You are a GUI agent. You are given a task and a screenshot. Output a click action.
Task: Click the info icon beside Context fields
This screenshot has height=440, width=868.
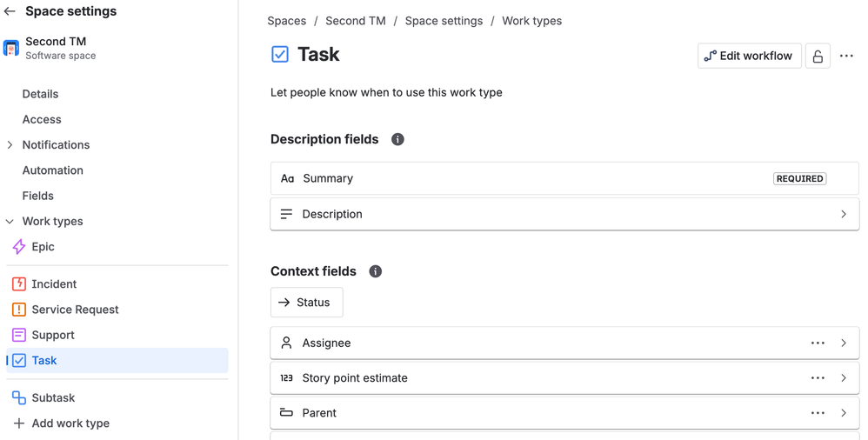click(376, 272)
